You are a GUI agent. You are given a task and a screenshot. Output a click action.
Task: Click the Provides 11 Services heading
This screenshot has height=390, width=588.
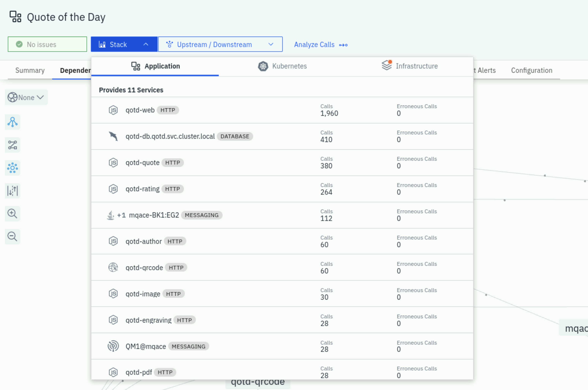tap(131, 90)
